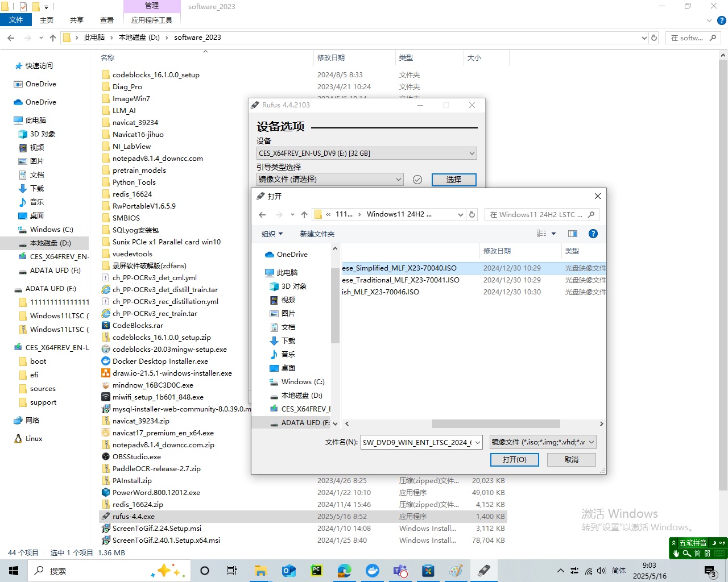The width and height of the screenshot is (728, 582).
Task: Open the notification center icon
Action: coord(710,571)
